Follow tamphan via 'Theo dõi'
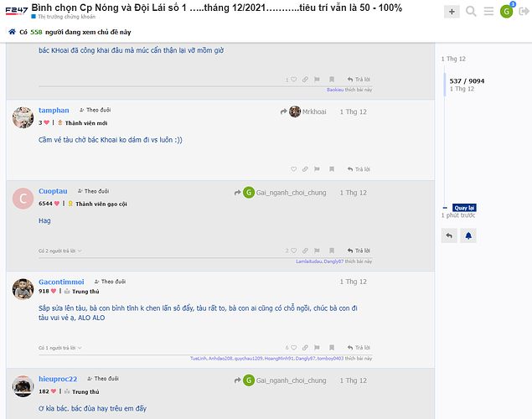 [x=95, y=110]
